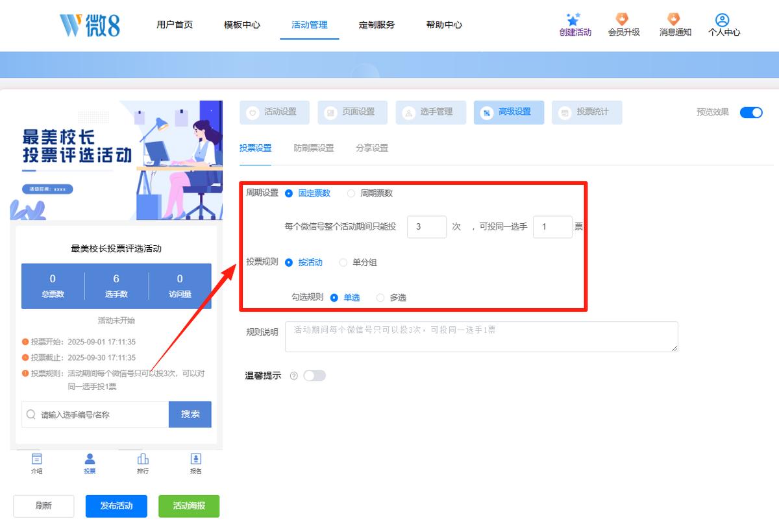The width and height of the screenshot is (779, 532).
Task: Click the 温馨提示 help question icon
Action: (293, 376)
